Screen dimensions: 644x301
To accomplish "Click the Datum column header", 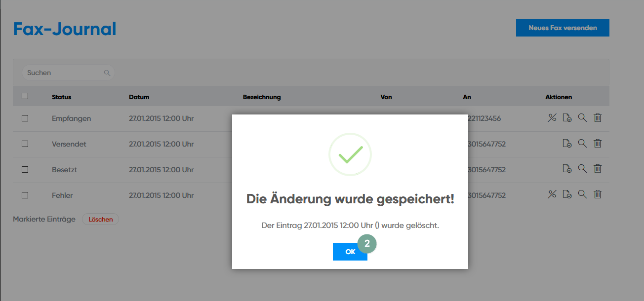I will pos(139,97).
